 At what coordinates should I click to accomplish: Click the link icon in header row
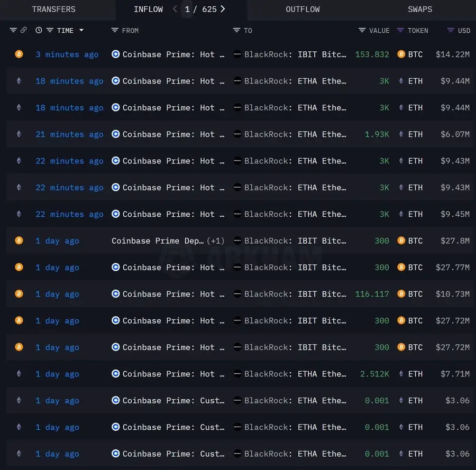(x=24, y=30)
